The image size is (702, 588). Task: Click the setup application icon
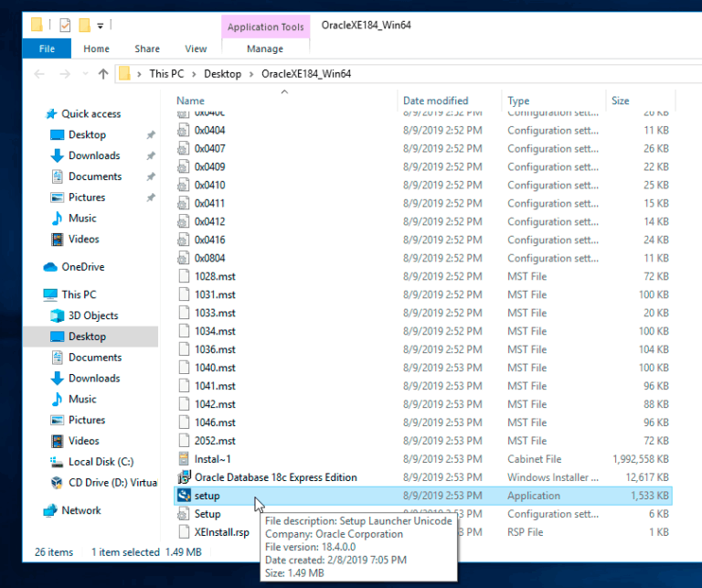[184, 496]
